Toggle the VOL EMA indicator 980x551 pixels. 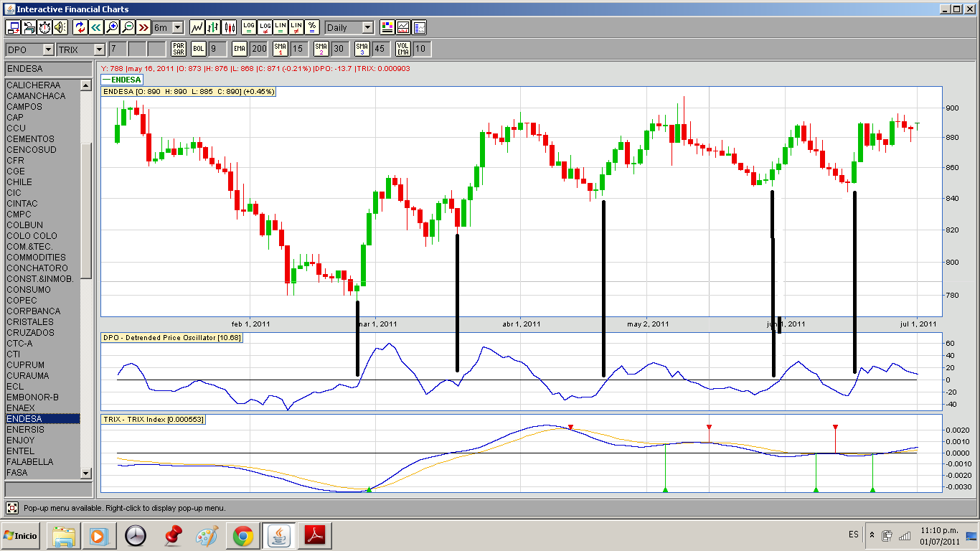click(x=403, y=49)
